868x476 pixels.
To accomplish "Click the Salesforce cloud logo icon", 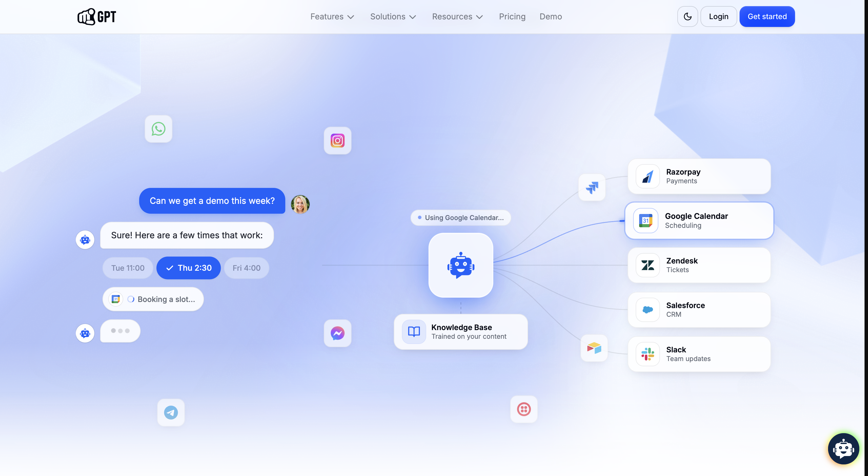I will [647, 310].
